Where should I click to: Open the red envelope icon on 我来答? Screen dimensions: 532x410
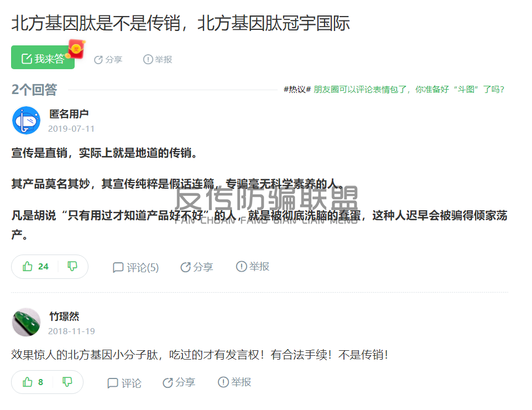[x=76, y=49]
